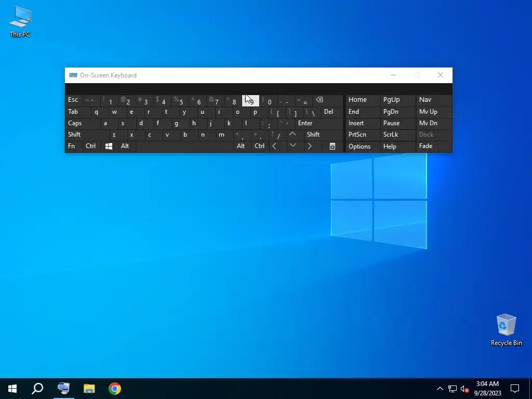Click the Enter key

[x=319, y=123]
